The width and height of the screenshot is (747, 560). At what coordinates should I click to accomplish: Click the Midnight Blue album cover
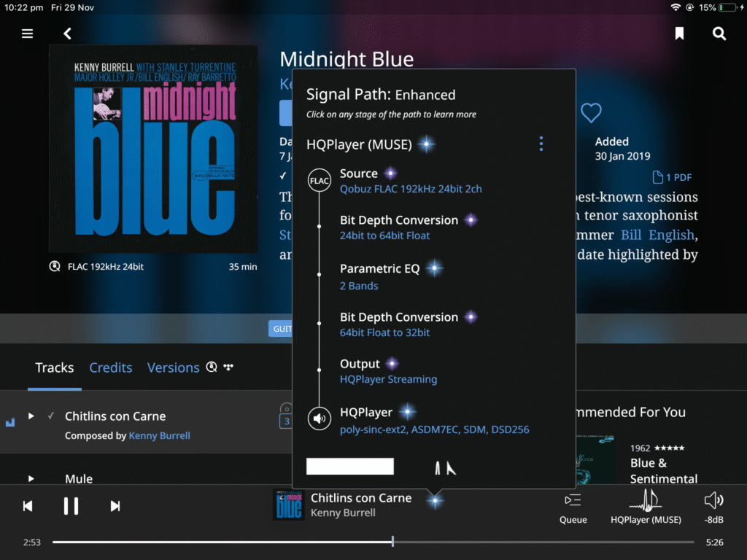click(x=153, y=149)
